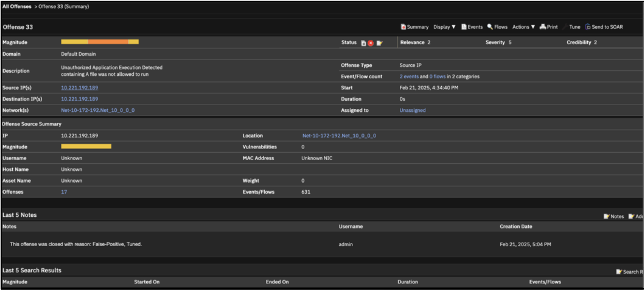Close the offense via red X status icon

coord(371,43)
